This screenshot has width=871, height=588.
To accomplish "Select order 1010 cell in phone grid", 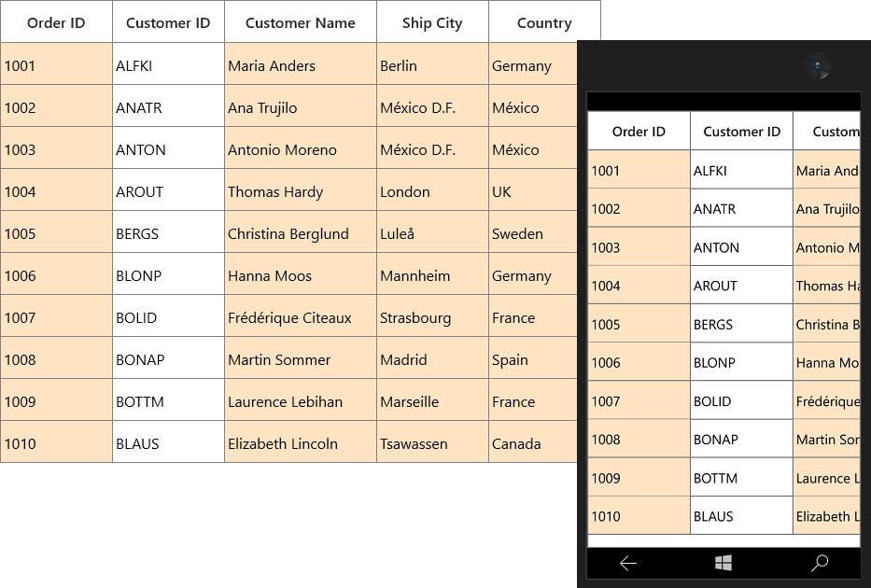I will click(639, 516).
